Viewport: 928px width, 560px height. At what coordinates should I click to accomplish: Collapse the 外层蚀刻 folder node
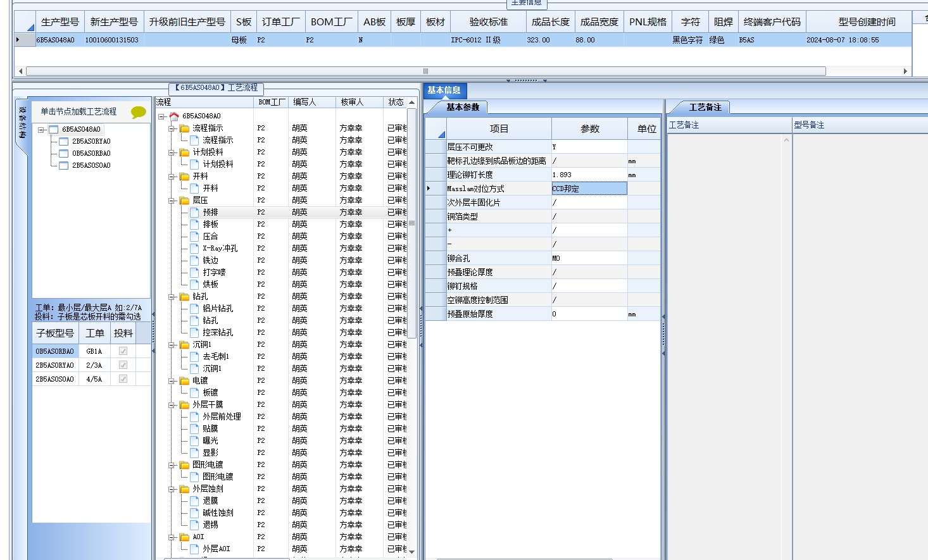coord(171,489)
